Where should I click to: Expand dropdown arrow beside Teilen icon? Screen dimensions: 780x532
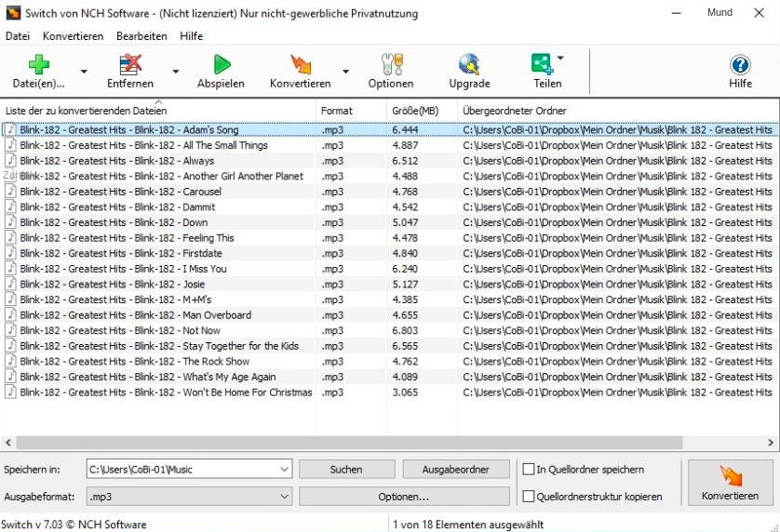click(560, 58)
